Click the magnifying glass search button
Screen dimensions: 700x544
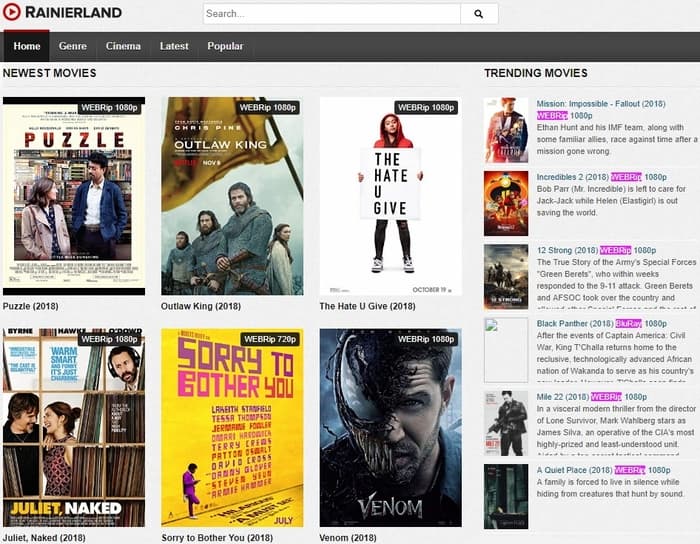479,14
